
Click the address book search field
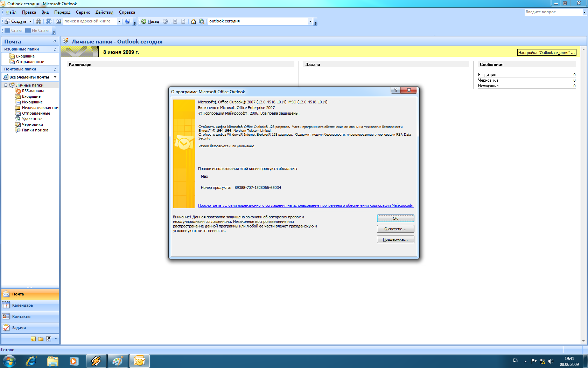coord(90,21)
